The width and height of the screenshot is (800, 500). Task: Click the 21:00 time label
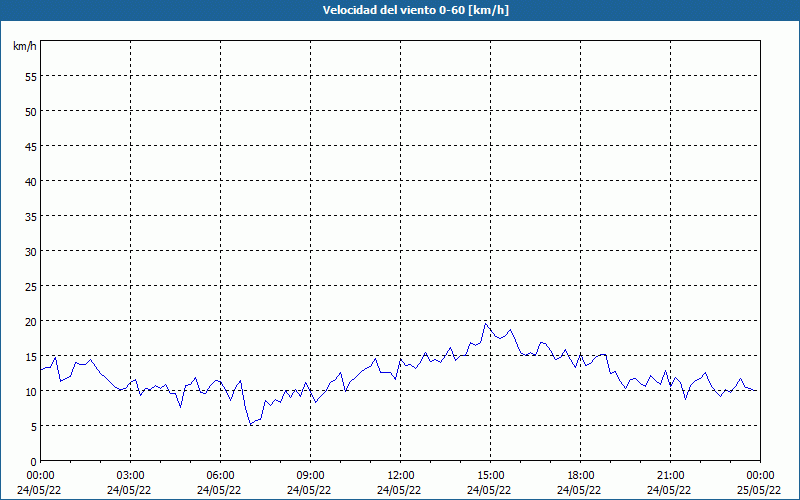[670, 476]
